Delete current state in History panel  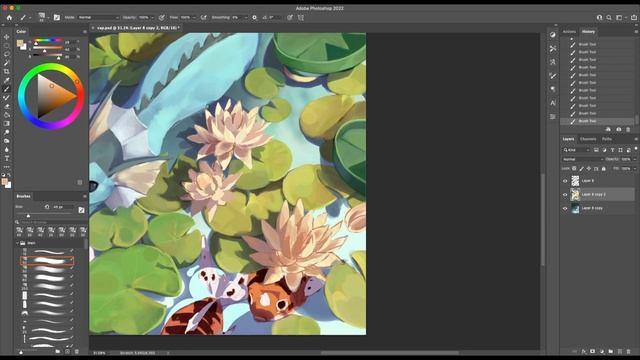pyautogui.click(x=628, y=129)
